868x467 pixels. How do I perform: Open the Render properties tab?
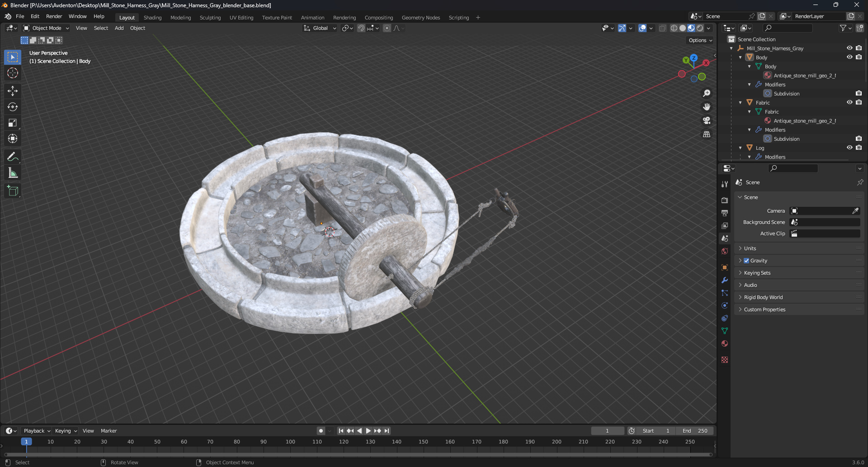point(725,200)
